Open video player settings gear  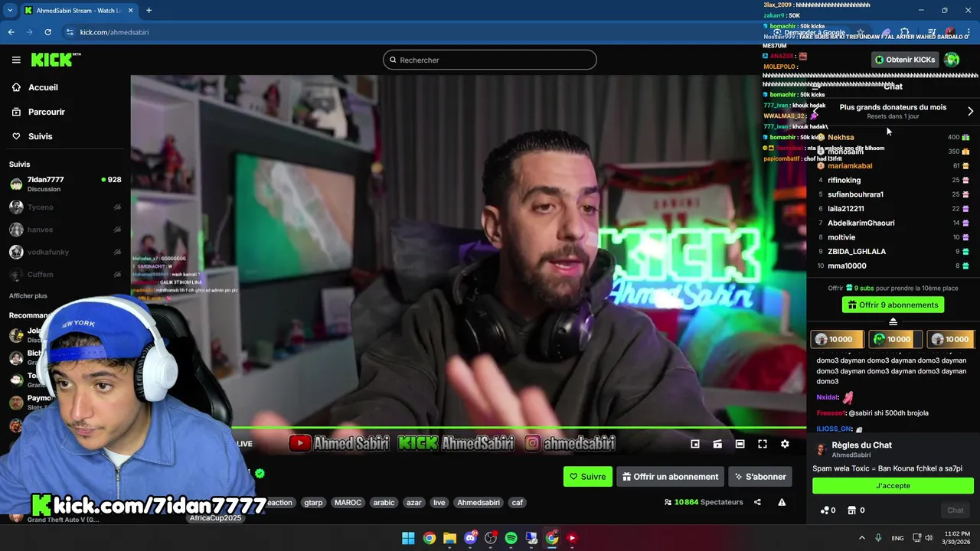(x=785, y=444)
